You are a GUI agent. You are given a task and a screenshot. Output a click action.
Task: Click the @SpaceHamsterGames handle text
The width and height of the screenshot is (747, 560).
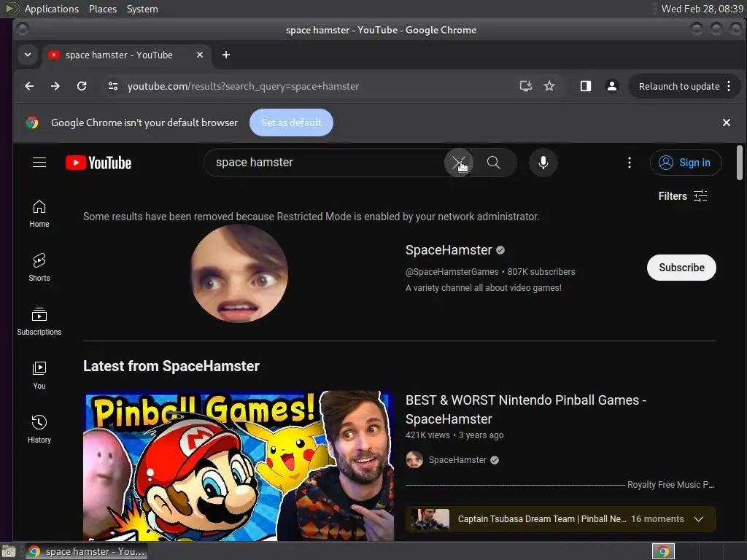[x=452, y=272]
